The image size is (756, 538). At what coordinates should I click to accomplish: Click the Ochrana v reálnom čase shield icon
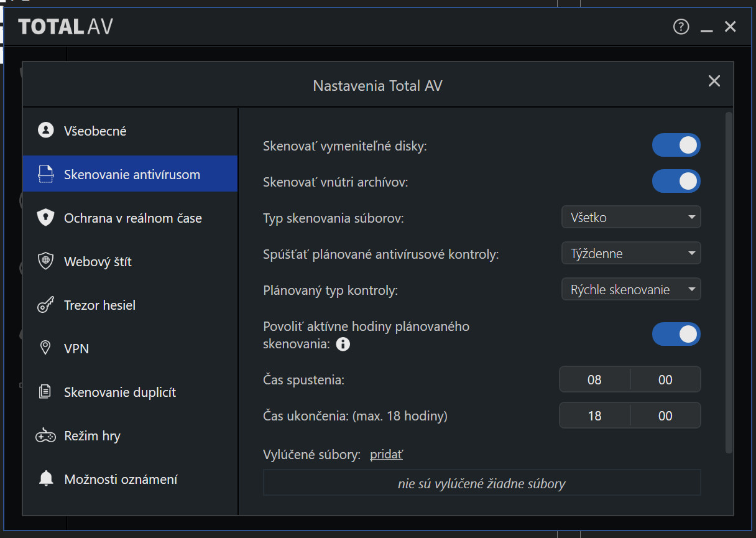tap(45, 218)
